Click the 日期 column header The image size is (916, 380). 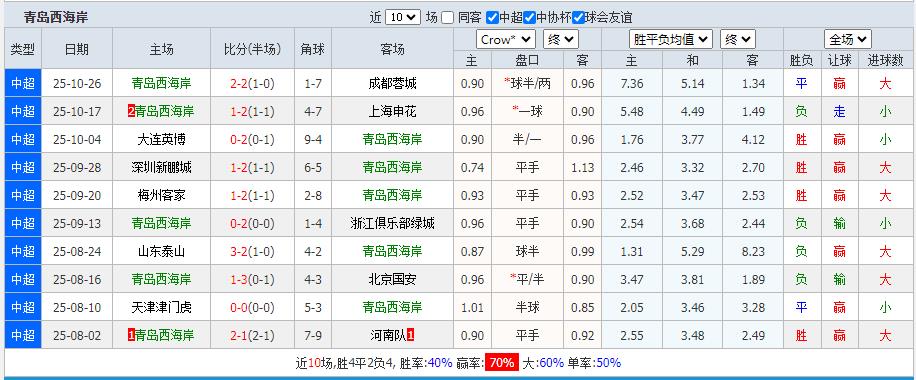(x=77, y=49)
